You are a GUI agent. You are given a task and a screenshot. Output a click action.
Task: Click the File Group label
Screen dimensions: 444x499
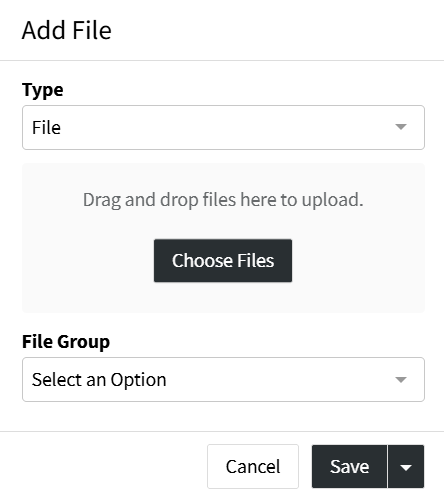pos(66,342)
